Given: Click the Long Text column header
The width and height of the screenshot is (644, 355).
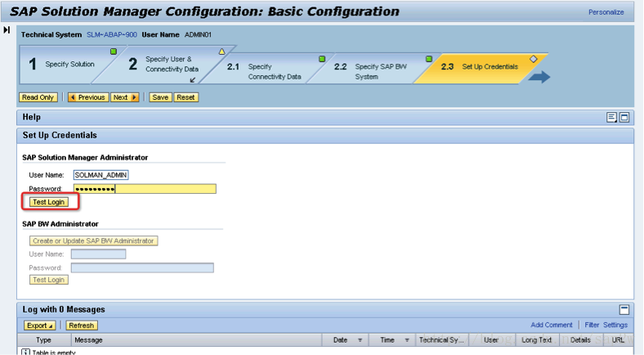Looking at the screenshot, I should [536, 340].
